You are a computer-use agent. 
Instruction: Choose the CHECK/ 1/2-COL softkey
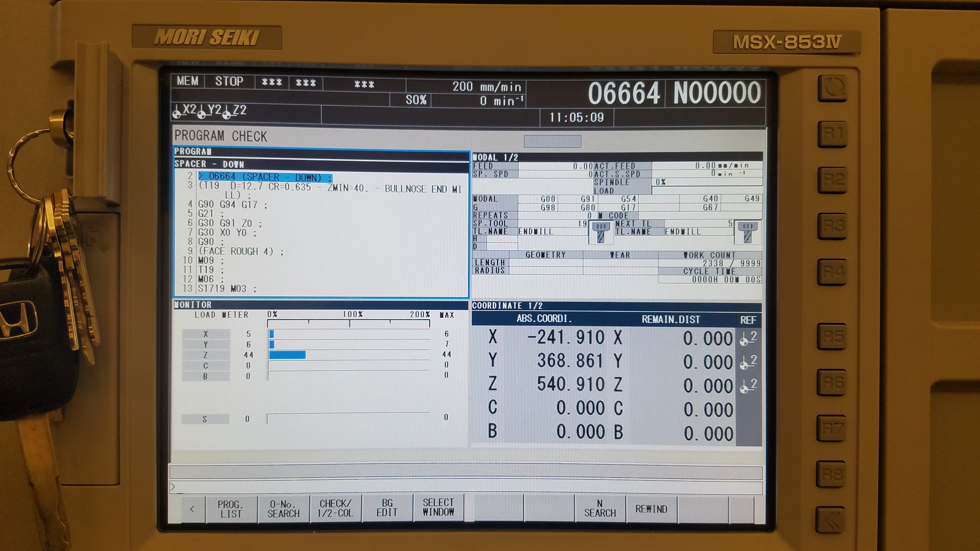335,508
